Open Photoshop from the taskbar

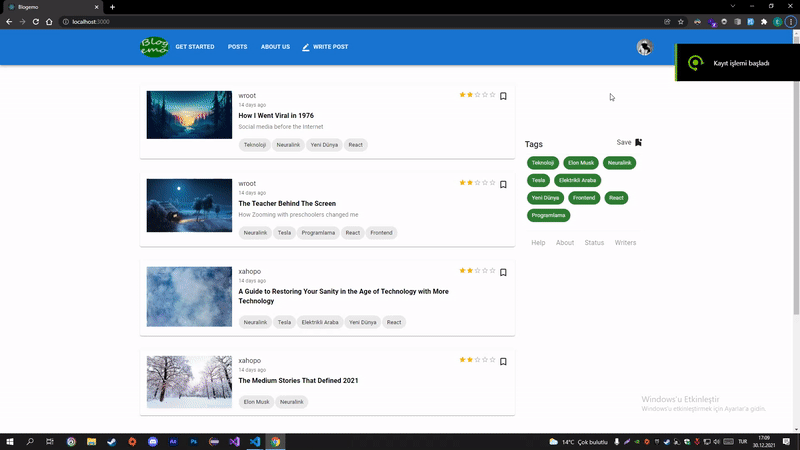[193, 441]
